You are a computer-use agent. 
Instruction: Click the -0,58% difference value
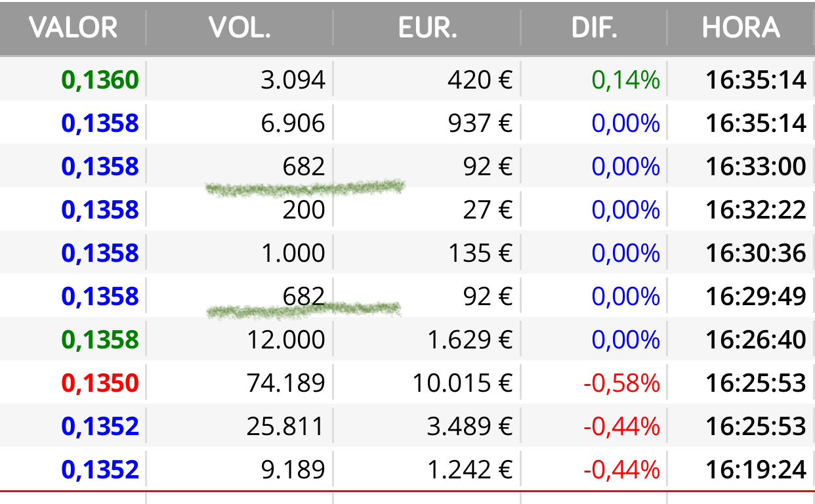point(621,383)
